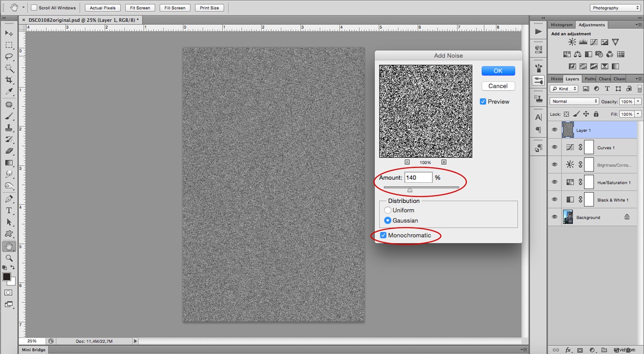Hide the Background layer
This screenshot has height=354, width=644.
554,217
